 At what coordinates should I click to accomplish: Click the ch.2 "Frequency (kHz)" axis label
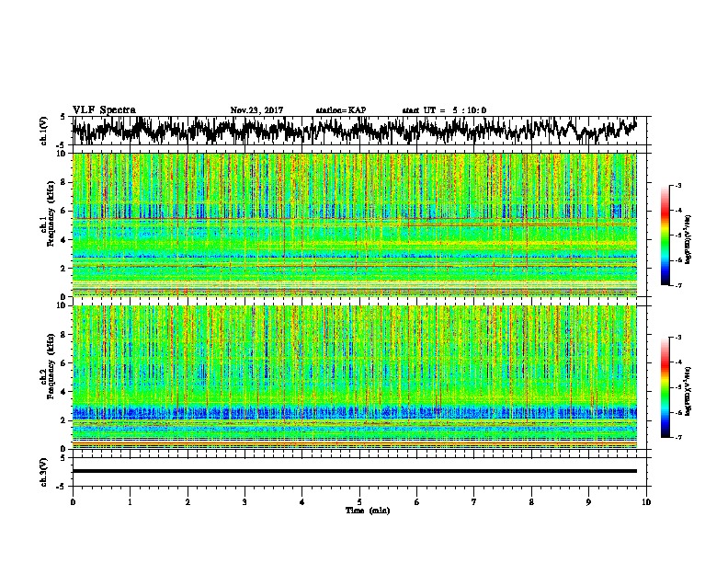(51, 366)
